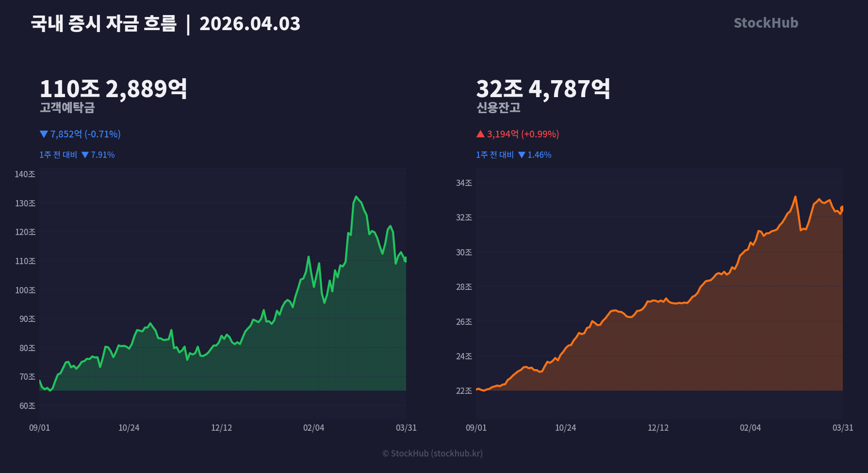Click the down triangle next to 1.46%
868x473 pixels.
point(522,155)
